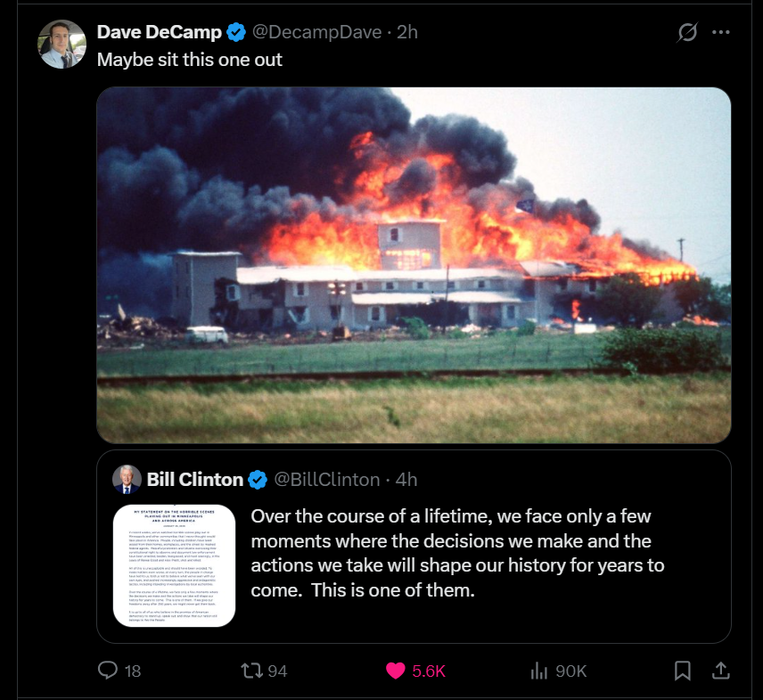
Task: Click the share upload icon
Action: 722,670
